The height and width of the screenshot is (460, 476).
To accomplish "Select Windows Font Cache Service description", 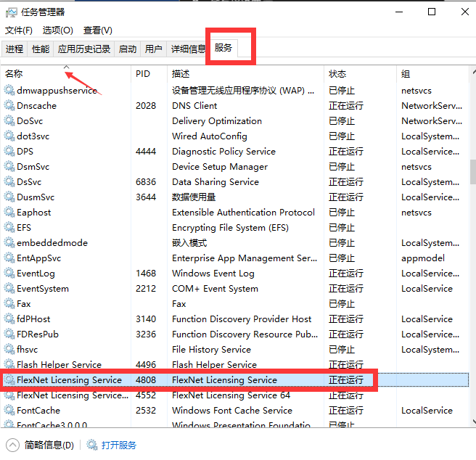I will [x=232, y=411].
